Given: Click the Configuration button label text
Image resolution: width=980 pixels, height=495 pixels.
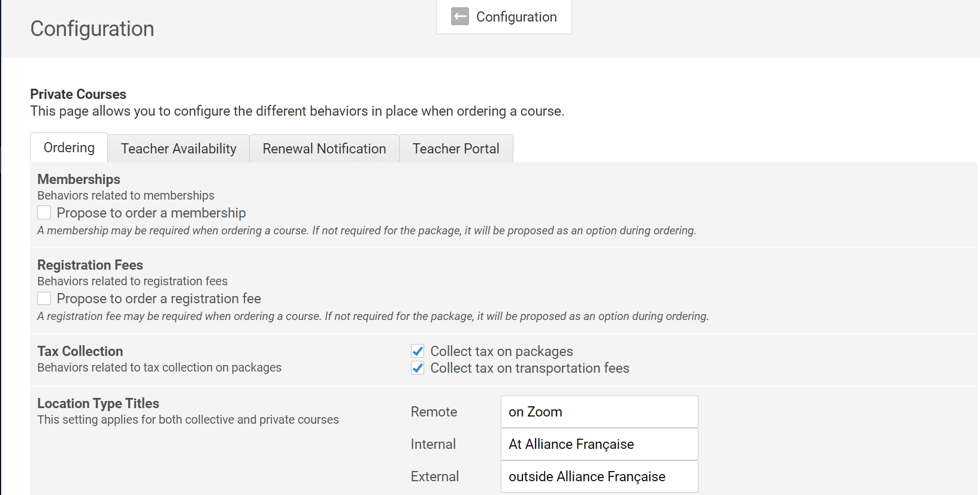Looking at the screenshot, I should click(x=516, y=17).
